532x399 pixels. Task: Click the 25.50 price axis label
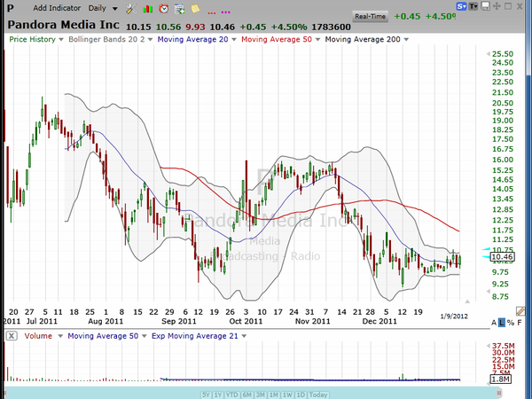point(503,54)
